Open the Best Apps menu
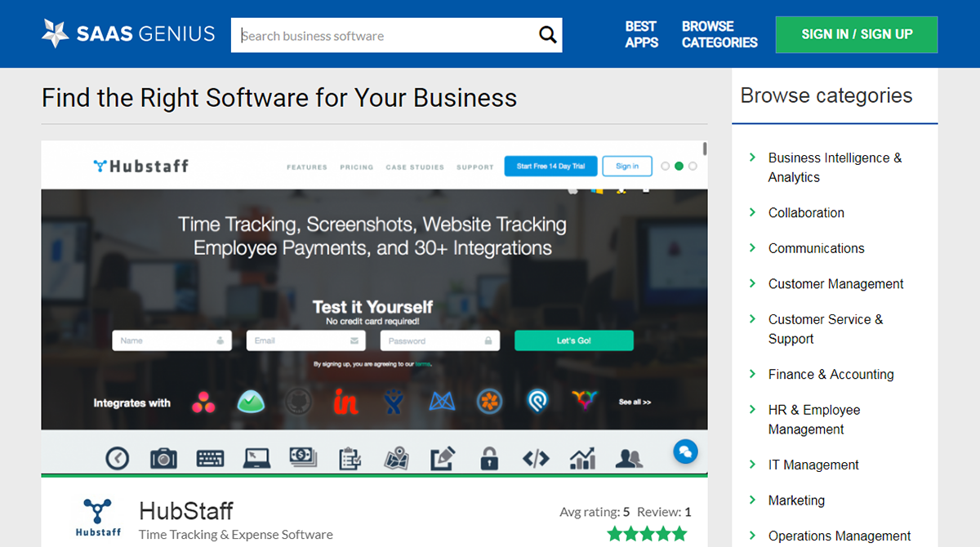Viewport: 980px width, 547px height. [x=641, y=34]
